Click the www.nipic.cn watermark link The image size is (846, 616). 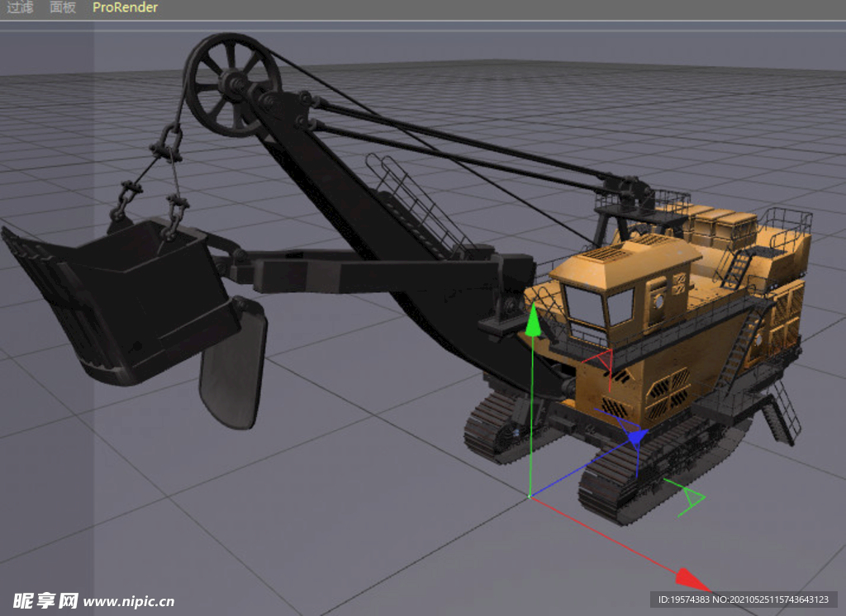(x=129, y=601)
